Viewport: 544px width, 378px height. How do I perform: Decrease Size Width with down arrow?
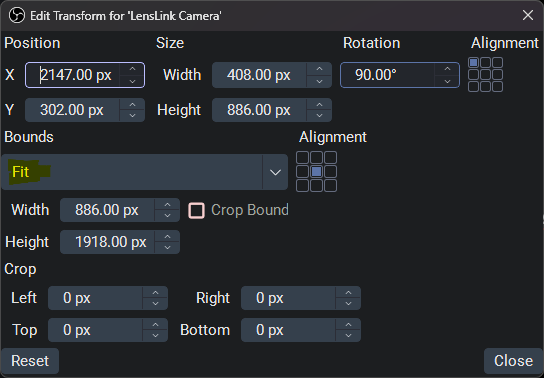point(319,81)
